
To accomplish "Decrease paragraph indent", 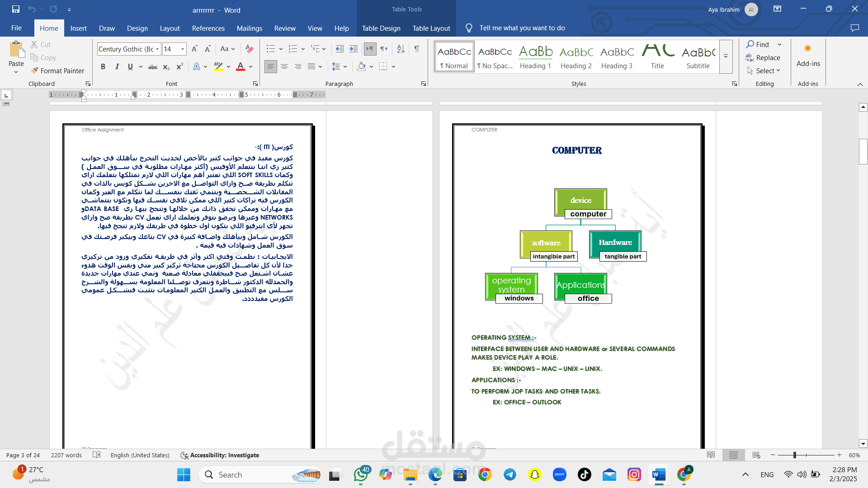I will tap(340, 49).
